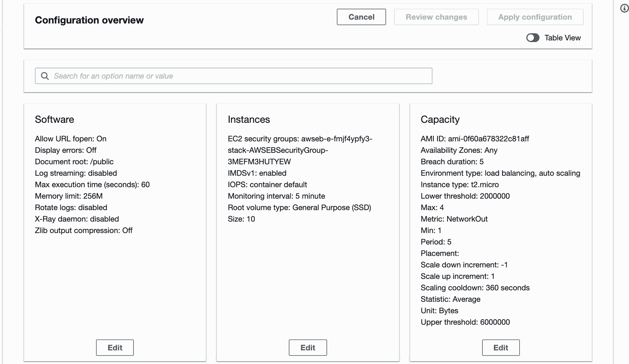The width and height of the screenshot is (629, 364).
Task: Click 'IOPS: container default' line
Action: click(x=267, y=185)
